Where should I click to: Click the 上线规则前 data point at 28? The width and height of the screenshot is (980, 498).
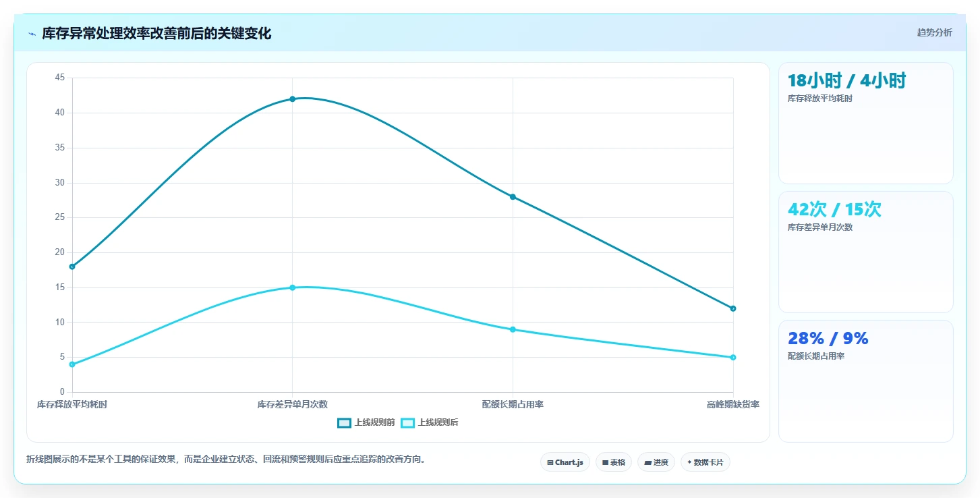(513, 197)
